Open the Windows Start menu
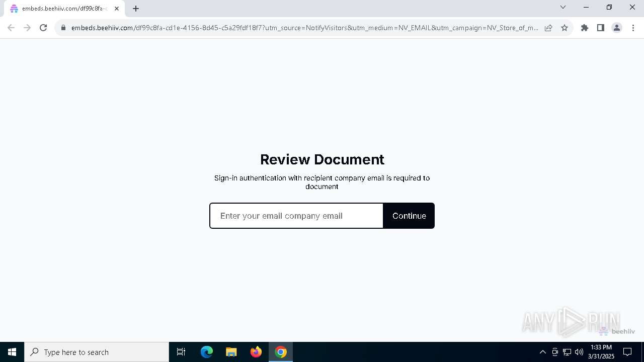The image size is (644, 362). click(x=12, y=352)
